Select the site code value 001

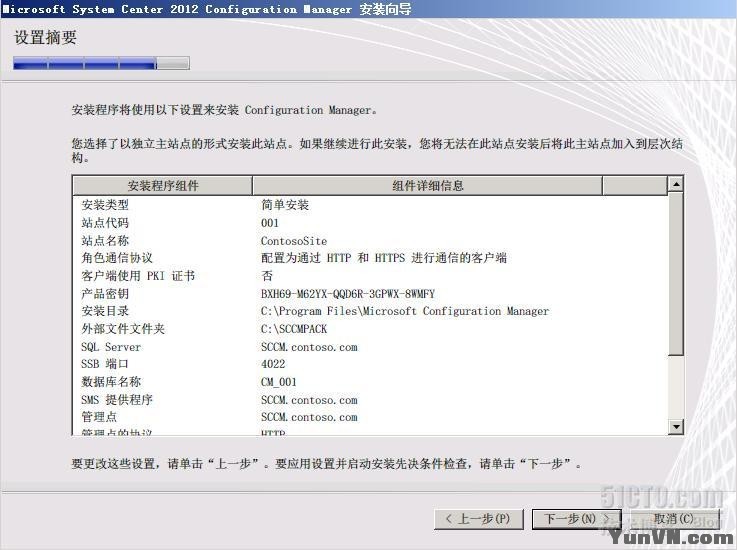tap(270, 223)
